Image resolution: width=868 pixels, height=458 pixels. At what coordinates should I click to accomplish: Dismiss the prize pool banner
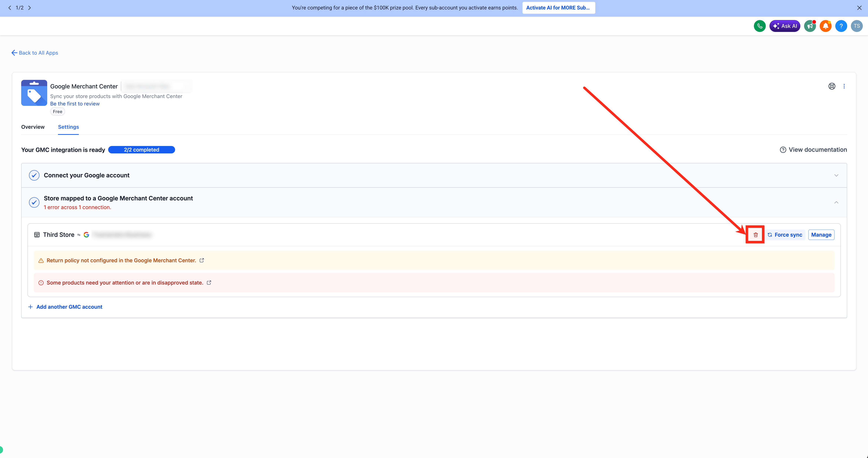click(x=859, y=8)
